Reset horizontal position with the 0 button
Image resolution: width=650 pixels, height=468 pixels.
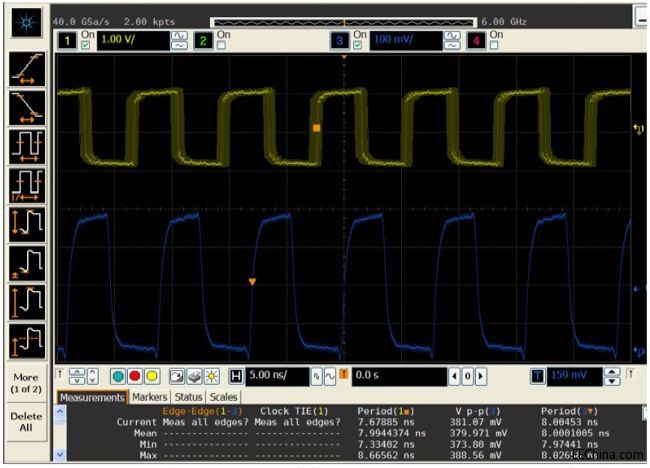click(x=468, y=376)
